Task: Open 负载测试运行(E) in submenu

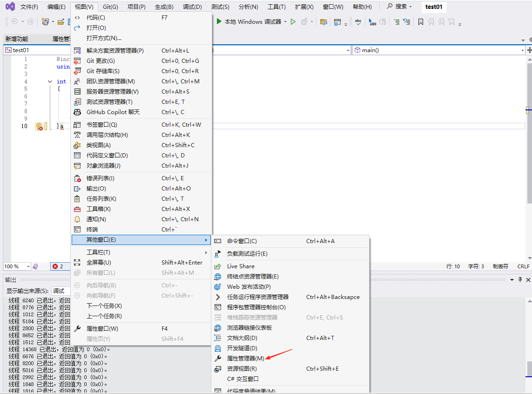Action: [290, 253]
